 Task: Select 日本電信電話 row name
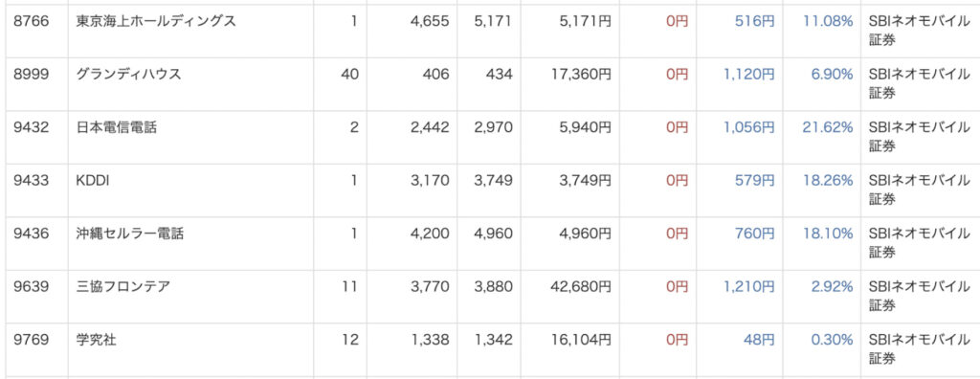tap(116, 127)
